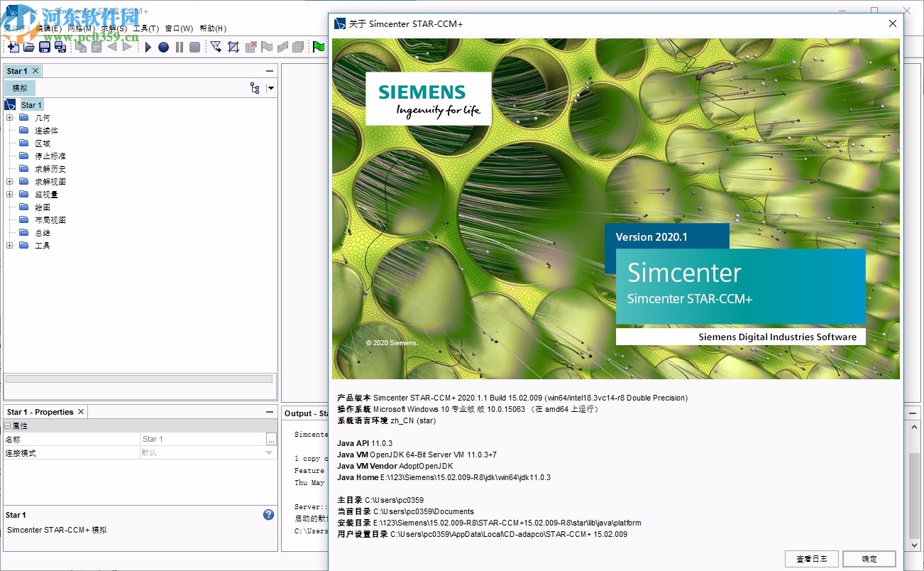
Task: Click the folder icon of 几何
Action: [x=24, y=118]
